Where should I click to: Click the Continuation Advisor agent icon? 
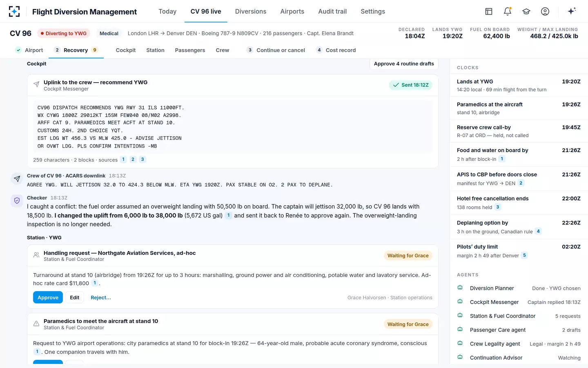tap(460, 357)
